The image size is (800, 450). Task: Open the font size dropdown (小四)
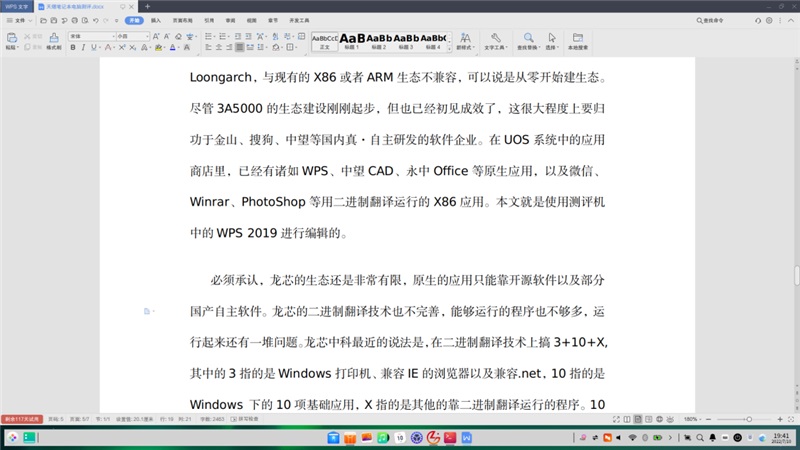tap(131, 36)
